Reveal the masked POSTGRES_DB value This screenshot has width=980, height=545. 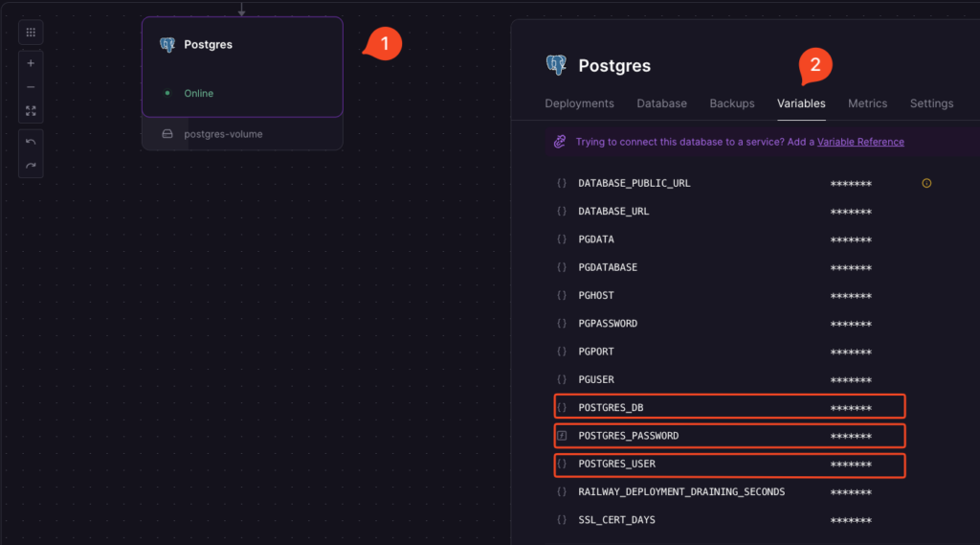click(x=850, y=408)
